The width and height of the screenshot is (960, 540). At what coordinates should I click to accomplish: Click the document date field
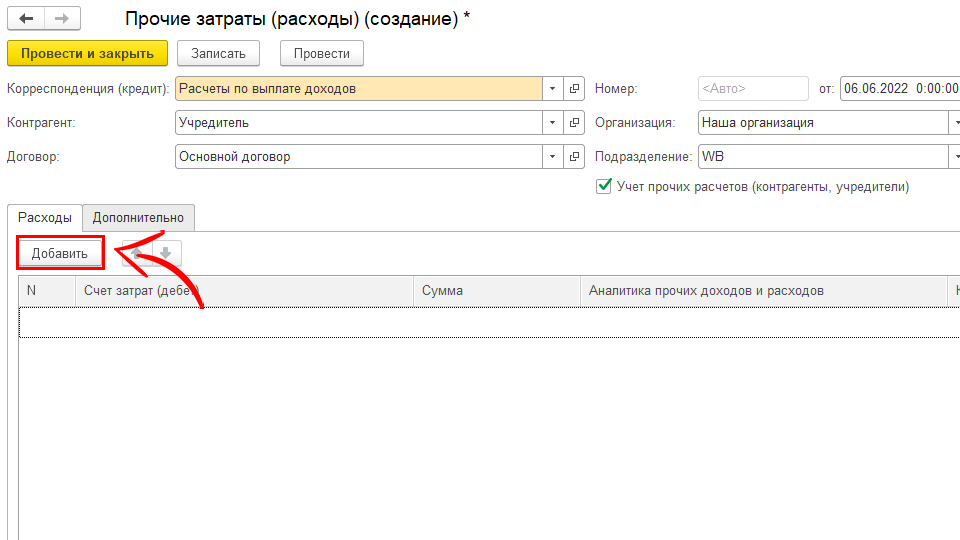[x=899, y=89]
